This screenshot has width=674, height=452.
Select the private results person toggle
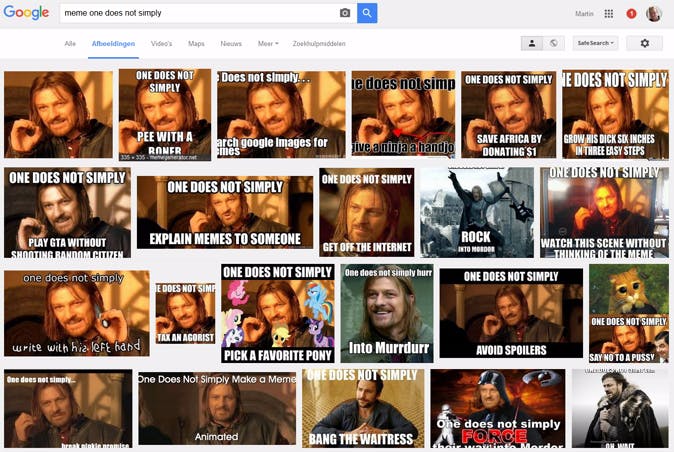tap(532, 43)
